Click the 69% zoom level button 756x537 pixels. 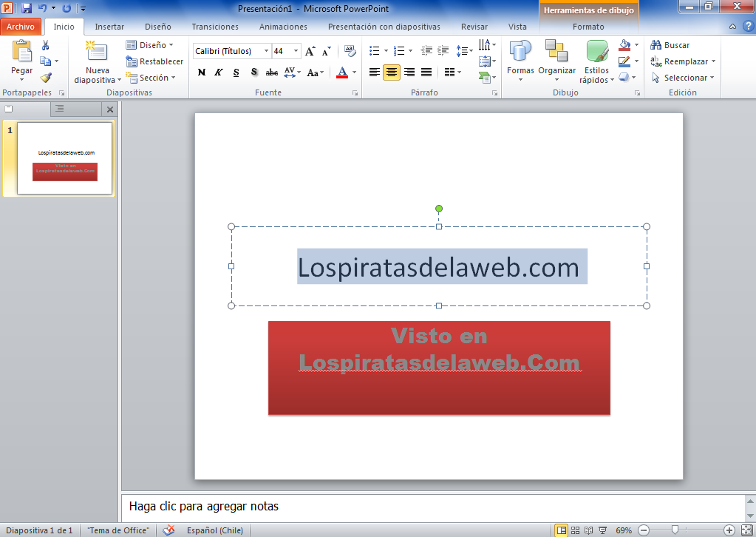point(624,530)
